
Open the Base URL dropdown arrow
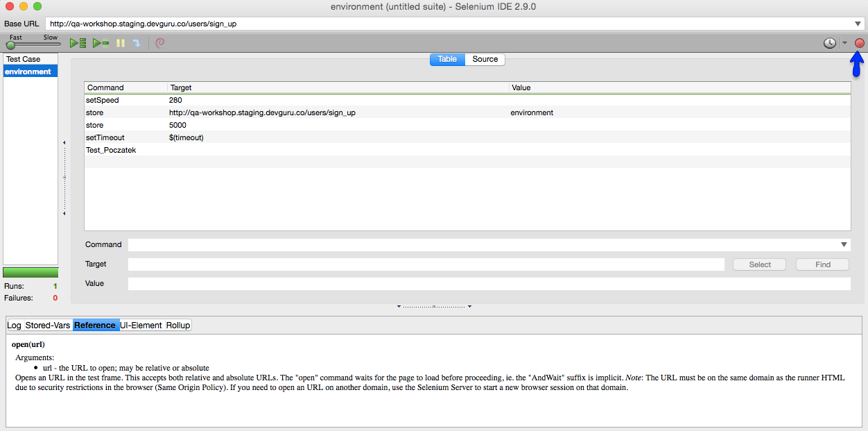tap(859, 24)
